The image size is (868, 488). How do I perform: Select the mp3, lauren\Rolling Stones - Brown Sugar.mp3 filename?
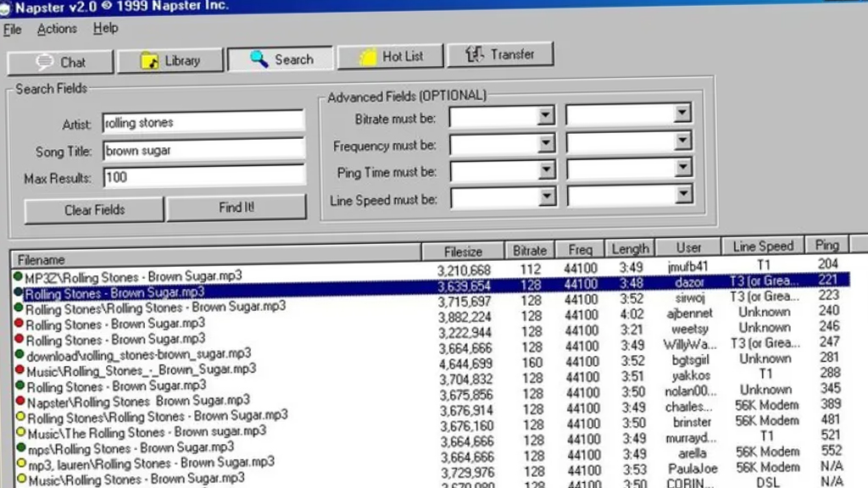152,463
